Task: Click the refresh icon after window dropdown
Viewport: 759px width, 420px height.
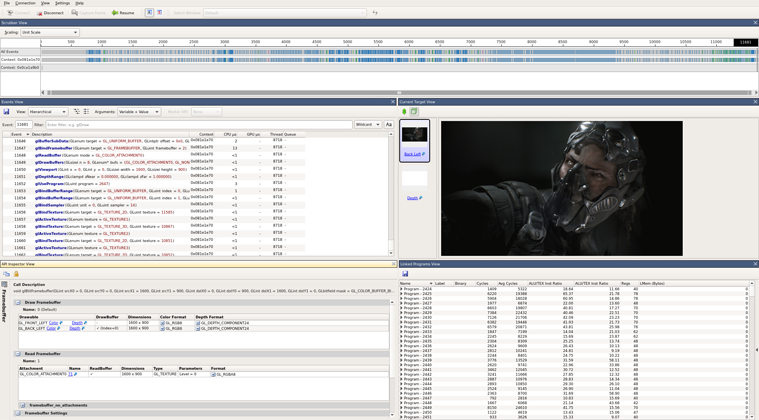Action: (375, 13)
